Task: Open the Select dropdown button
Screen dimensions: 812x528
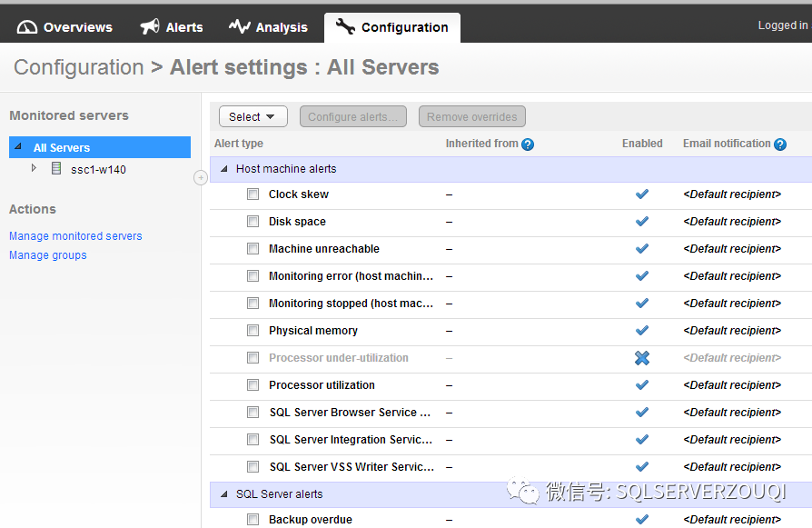Action: click(x=253, y=116)
